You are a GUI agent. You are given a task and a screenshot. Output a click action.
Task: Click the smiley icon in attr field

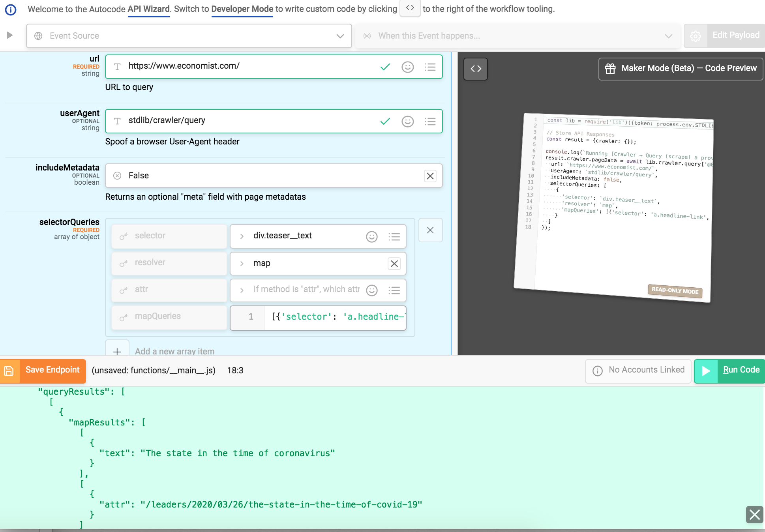click(x=372, y=290)
